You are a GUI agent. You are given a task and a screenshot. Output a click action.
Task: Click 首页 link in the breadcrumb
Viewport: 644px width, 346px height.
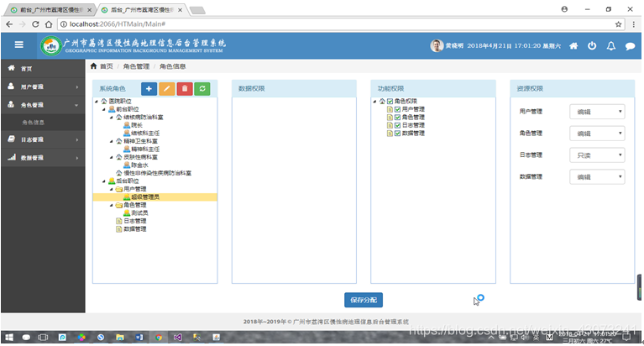[x=107, y=66]
